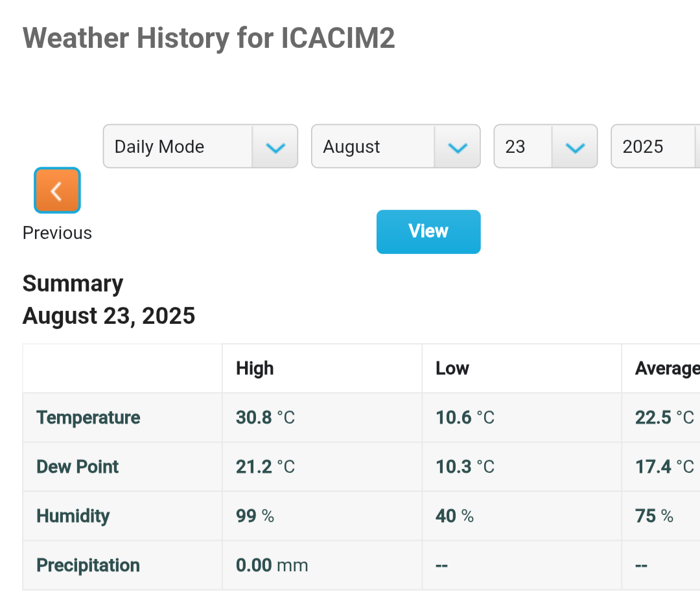Select the Precipitation row label
700x607 pixels.
pos(88,566)
